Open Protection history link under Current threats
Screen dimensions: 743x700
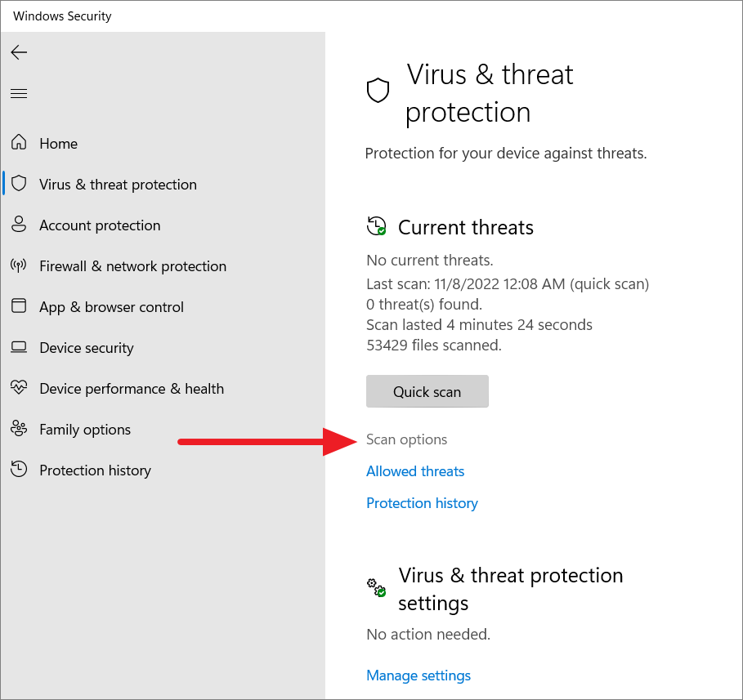coord(423,503)
